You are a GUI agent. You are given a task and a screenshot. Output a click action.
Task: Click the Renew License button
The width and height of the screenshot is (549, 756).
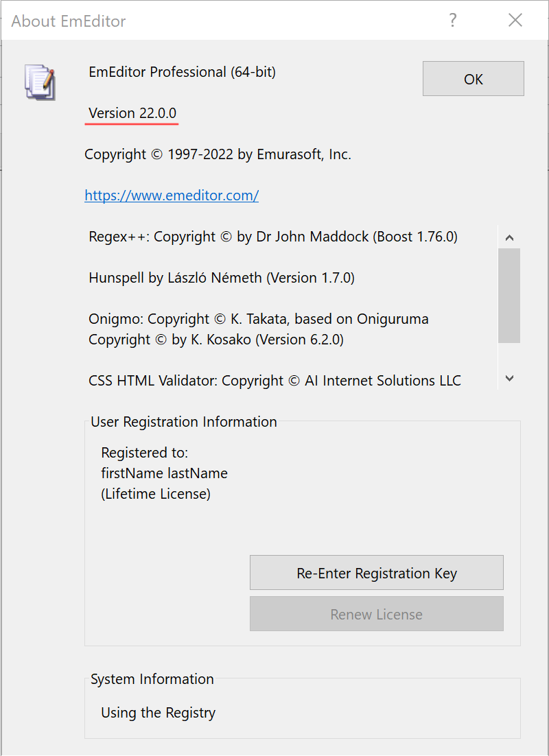[376, 614]
